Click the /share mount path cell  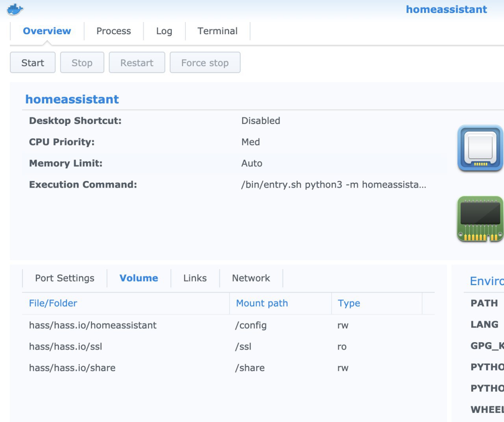[250, 368]
